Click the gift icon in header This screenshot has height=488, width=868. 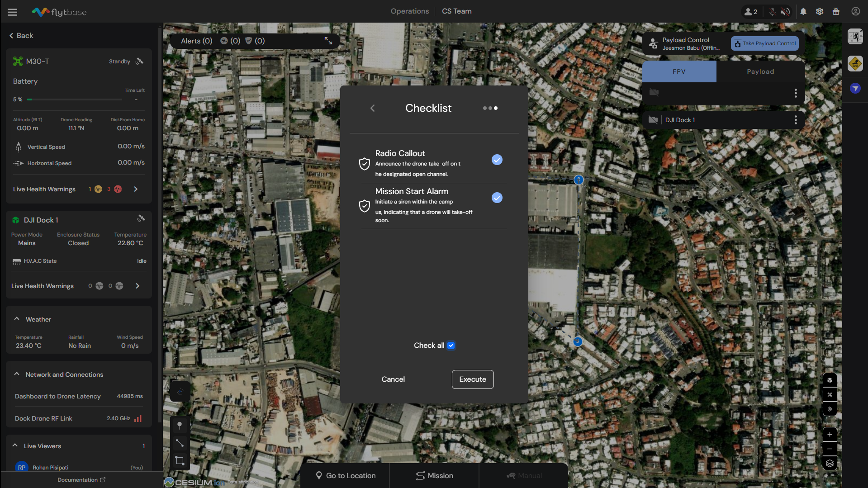836,12
